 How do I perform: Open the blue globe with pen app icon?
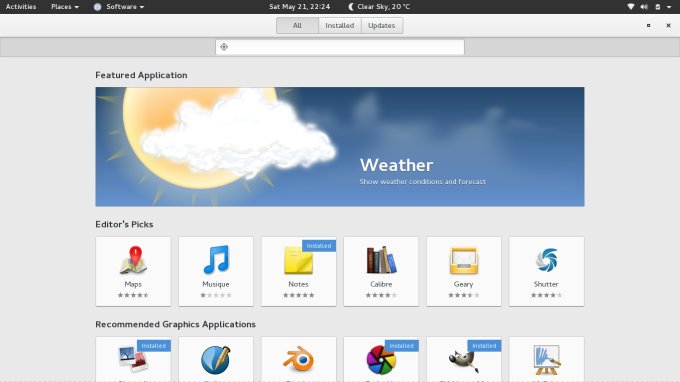pos(216,360)
